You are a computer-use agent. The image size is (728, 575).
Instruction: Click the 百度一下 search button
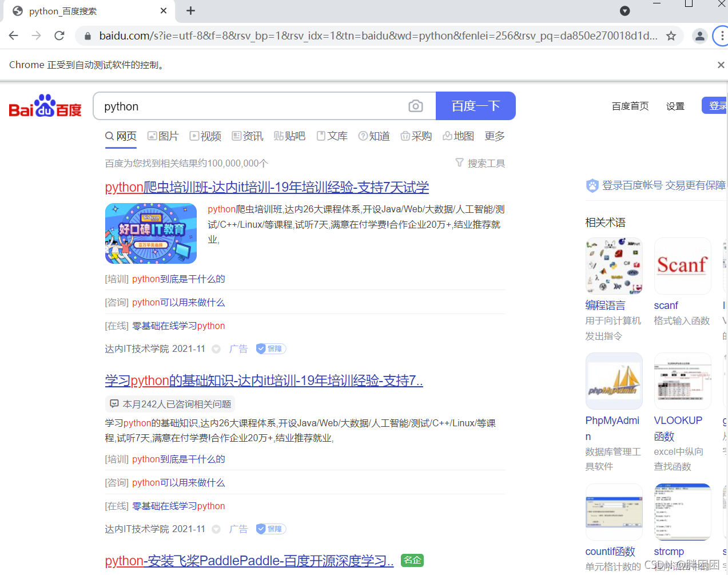476,106
